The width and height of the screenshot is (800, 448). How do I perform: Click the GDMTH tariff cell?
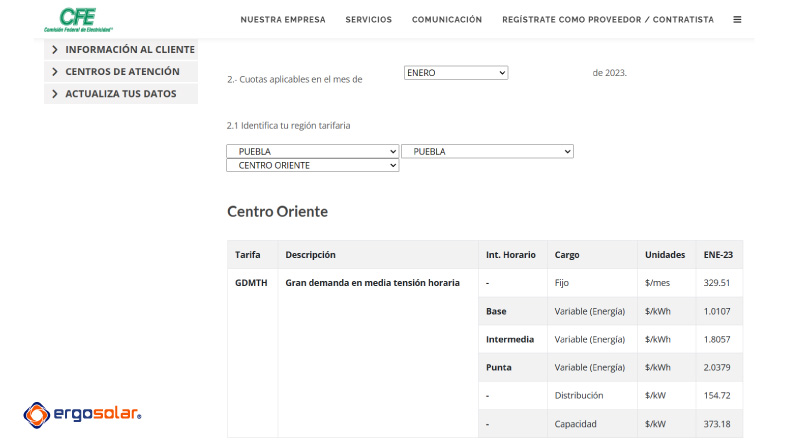tap(251, 283)
